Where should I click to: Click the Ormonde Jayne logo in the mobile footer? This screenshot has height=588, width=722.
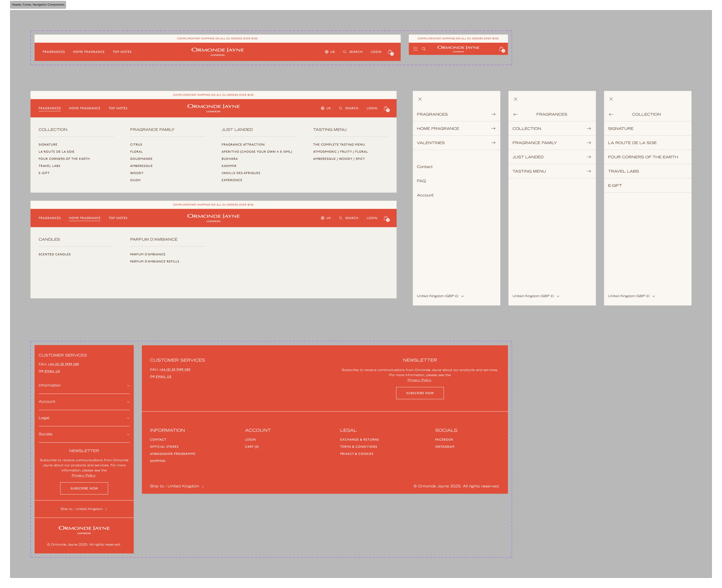84,530
